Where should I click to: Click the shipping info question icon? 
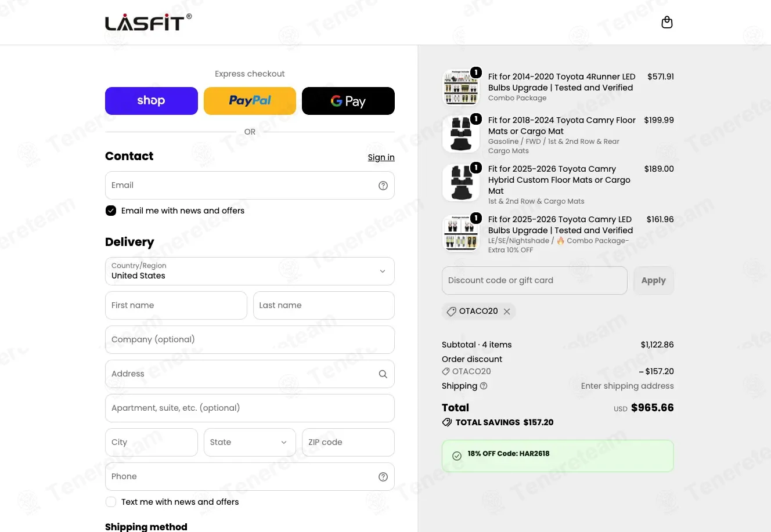pos(484,386)
